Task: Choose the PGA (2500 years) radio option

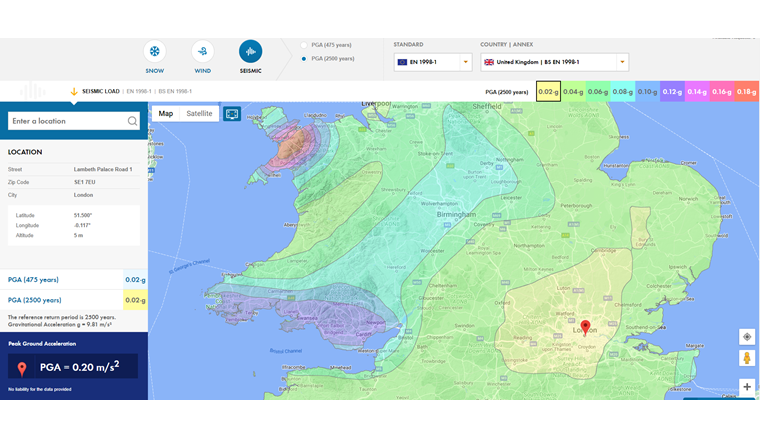Action: pyautogui.click(x=304, y=59)
